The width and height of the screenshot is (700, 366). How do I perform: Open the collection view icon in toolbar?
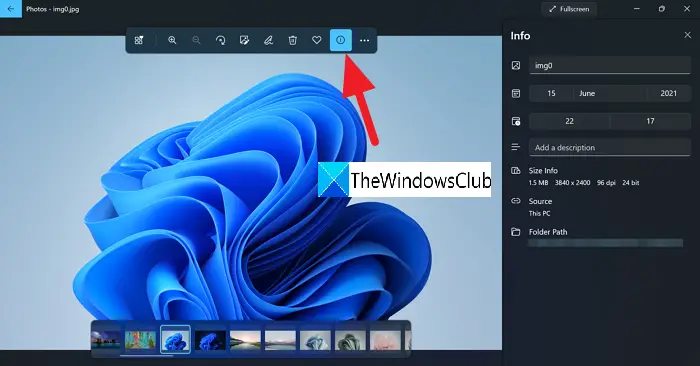click(x=139, y=40)
